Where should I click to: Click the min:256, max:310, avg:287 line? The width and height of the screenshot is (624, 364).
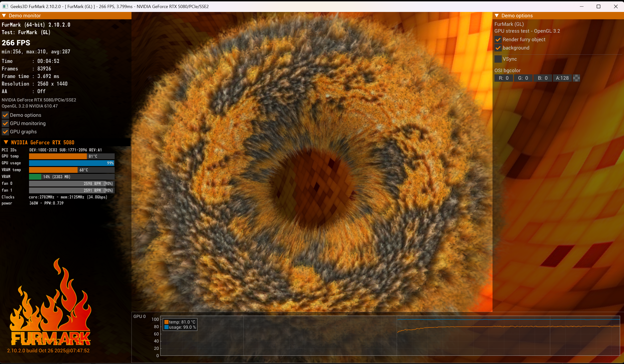(x=36, y=52)
